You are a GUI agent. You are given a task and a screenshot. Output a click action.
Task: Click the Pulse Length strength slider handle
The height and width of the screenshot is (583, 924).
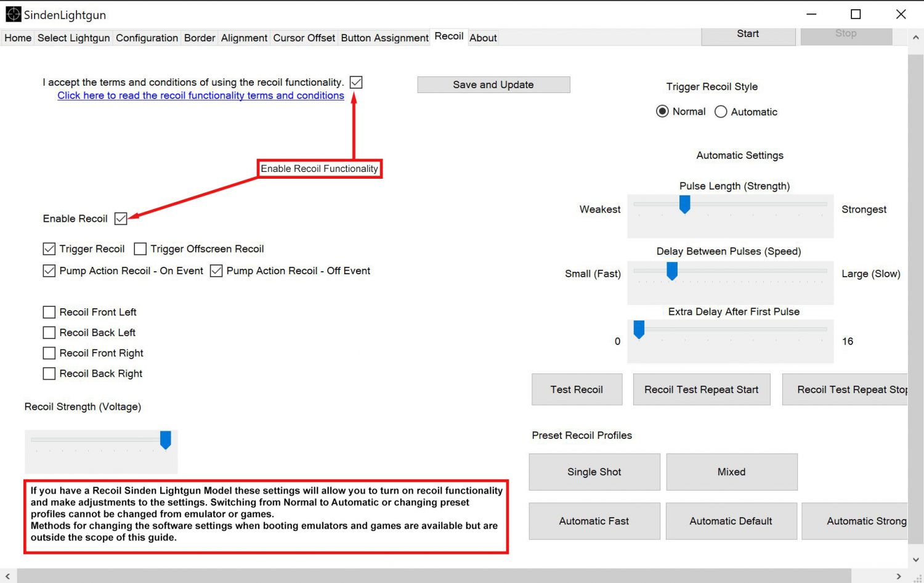(x=684, y=204)
